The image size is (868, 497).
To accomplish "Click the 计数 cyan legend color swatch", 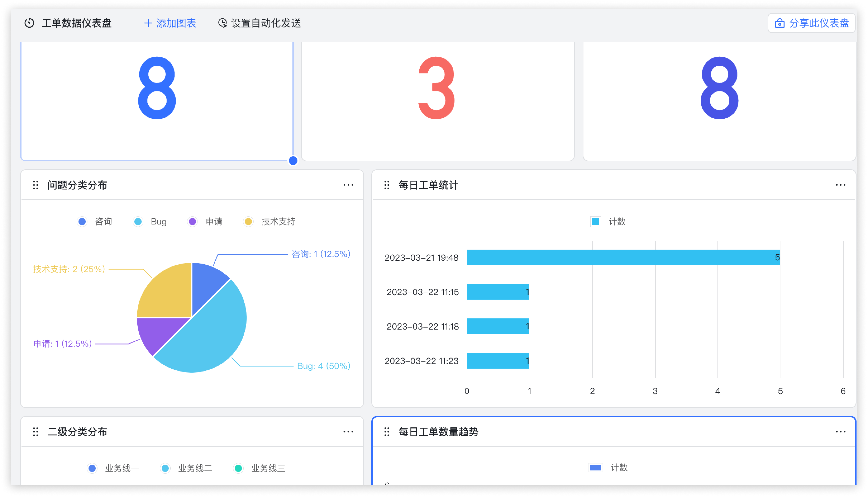I will point(595,222).
